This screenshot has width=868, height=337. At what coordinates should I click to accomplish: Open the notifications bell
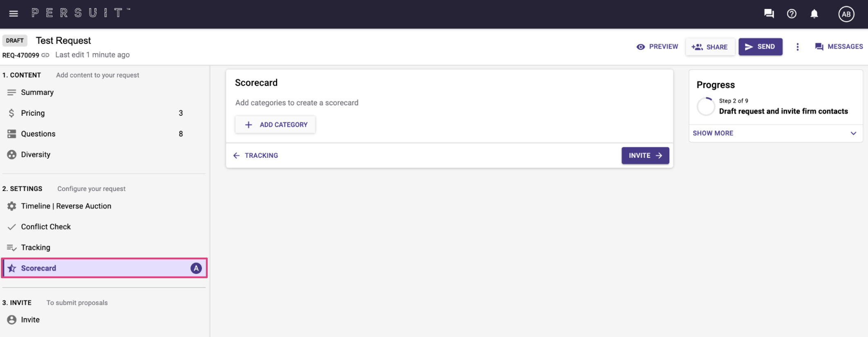814,14
